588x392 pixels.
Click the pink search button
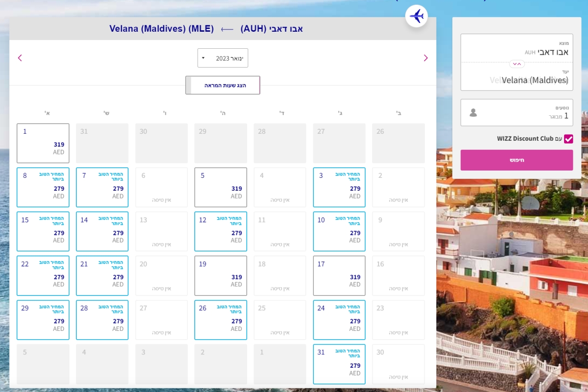click(517, 160)
